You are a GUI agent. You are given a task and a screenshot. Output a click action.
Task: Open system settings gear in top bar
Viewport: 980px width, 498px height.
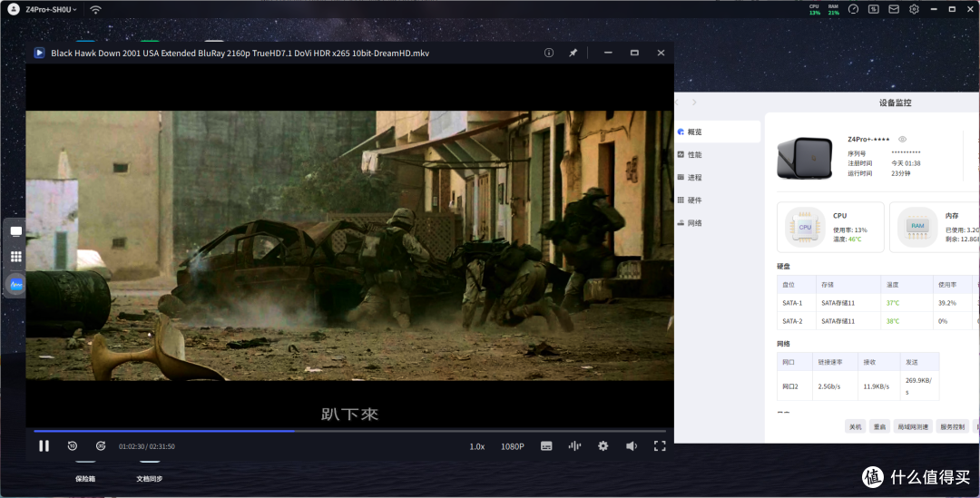coord(915,9)
